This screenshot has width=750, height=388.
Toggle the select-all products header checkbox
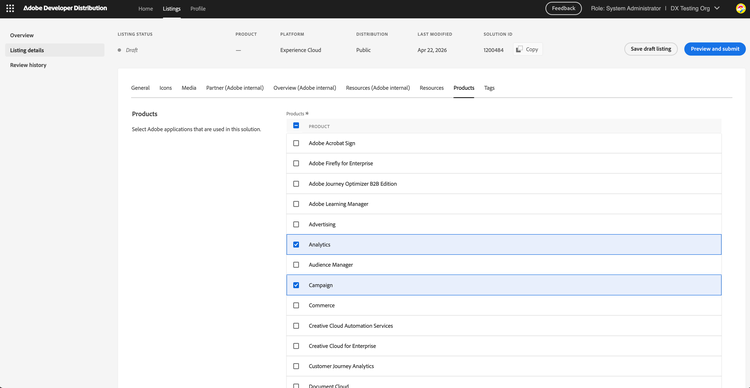[296, 126]
